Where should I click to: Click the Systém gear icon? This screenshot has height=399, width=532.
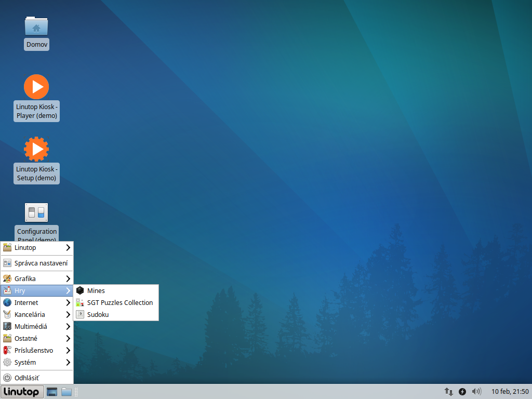(x=7, y=362)
